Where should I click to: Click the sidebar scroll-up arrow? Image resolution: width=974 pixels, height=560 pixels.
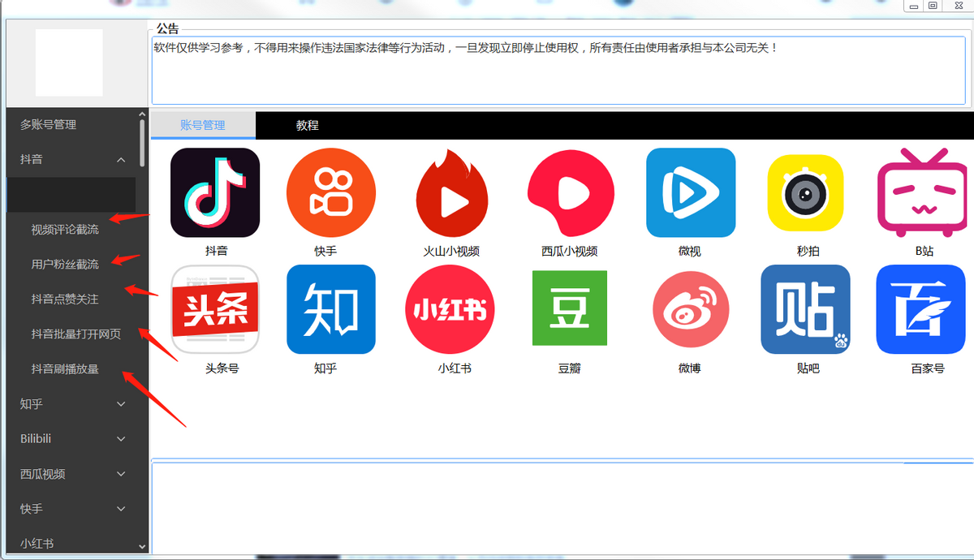coord(143,114)
